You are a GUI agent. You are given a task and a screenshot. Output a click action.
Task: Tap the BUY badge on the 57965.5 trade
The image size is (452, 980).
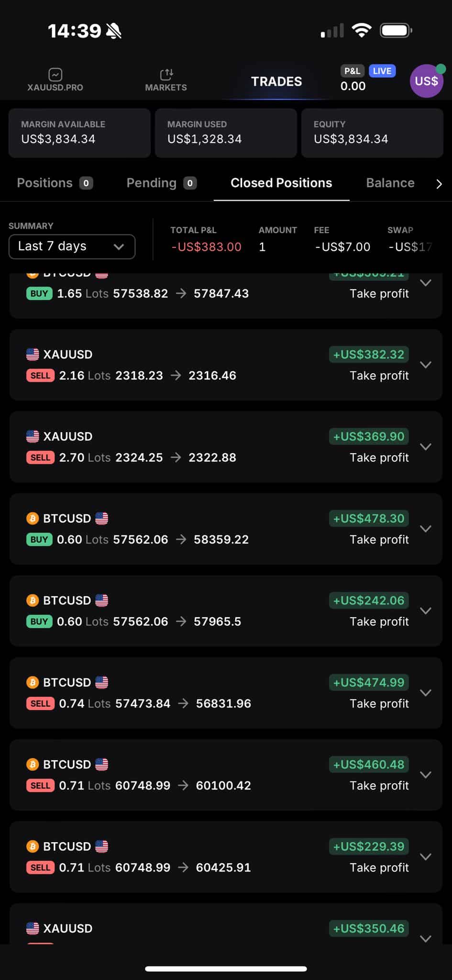pos(39,622)
